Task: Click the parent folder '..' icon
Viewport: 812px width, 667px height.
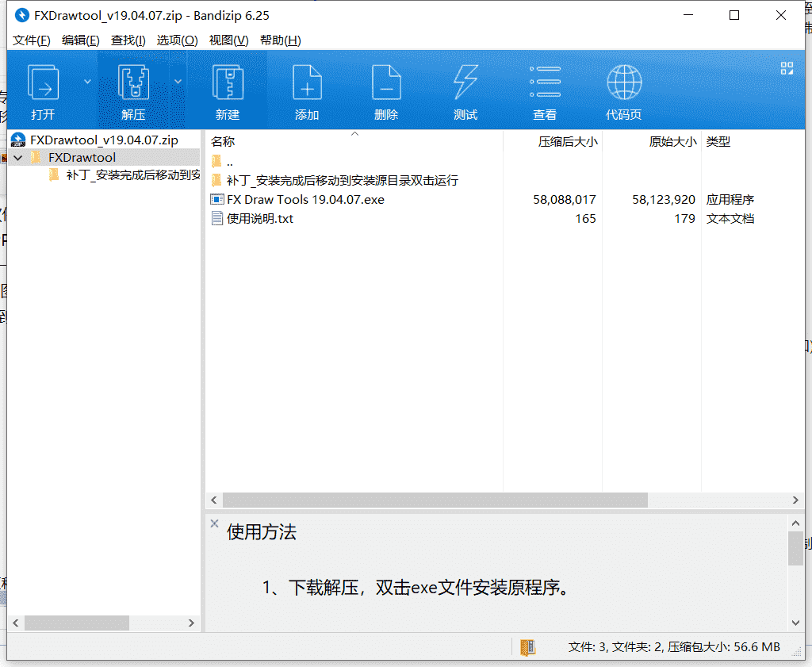Action: (x=216, y=162)
